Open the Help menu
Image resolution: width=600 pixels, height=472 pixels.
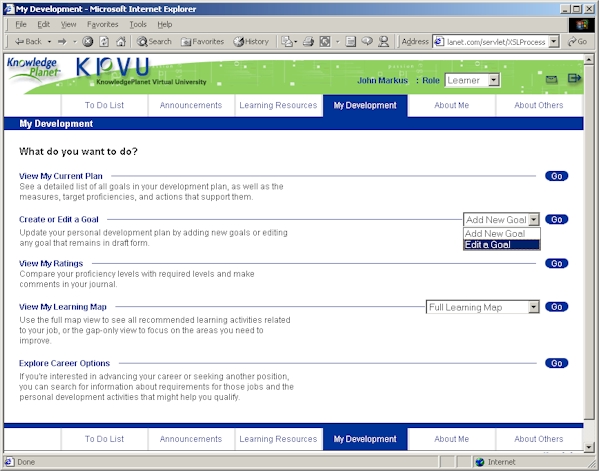(x=165, y=24)
